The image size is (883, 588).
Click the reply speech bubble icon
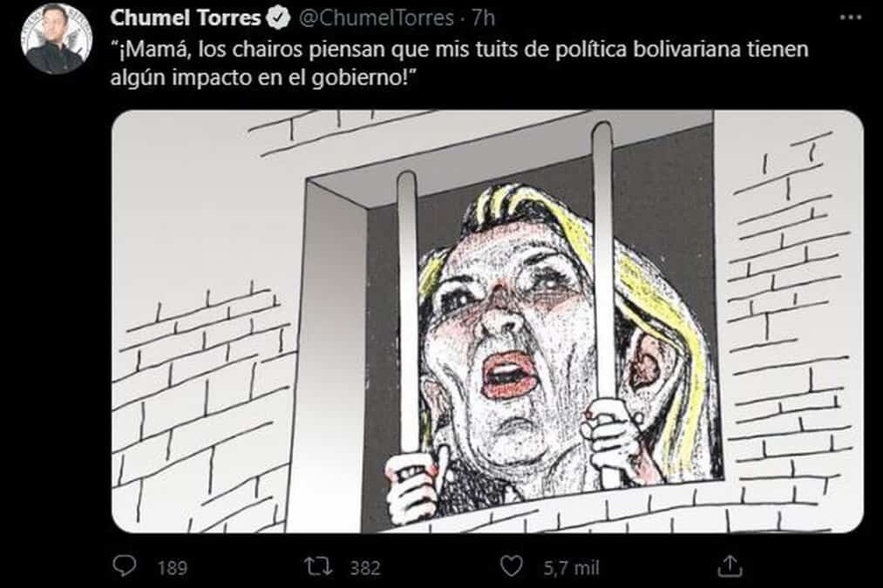coord(125,566)
